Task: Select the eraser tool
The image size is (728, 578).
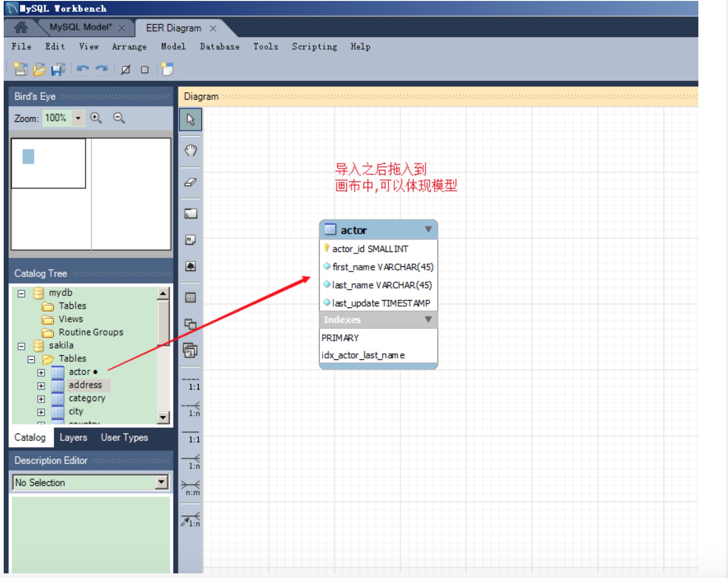Action: coord(190,182)
